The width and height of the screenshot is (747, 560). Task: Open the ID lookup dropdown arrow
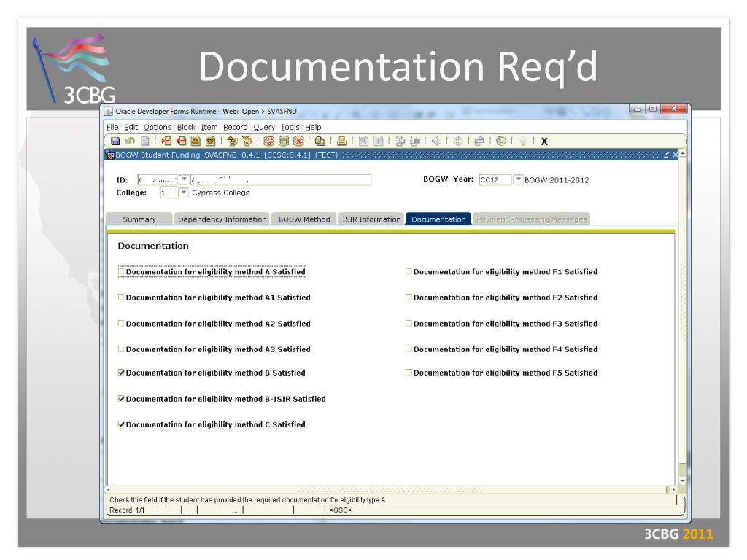pyautogui.click(x=183, y=181)
